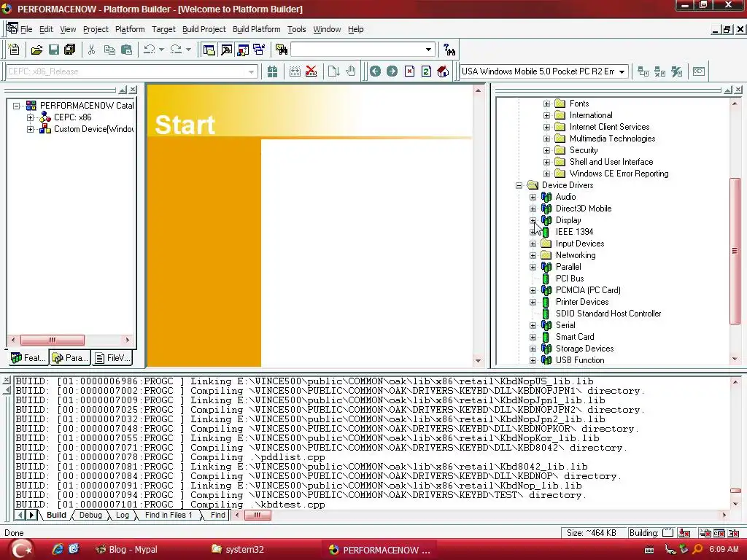Switch to system32 taskbar window
This screenshot has width=747, height=560.
click(237, 550)
